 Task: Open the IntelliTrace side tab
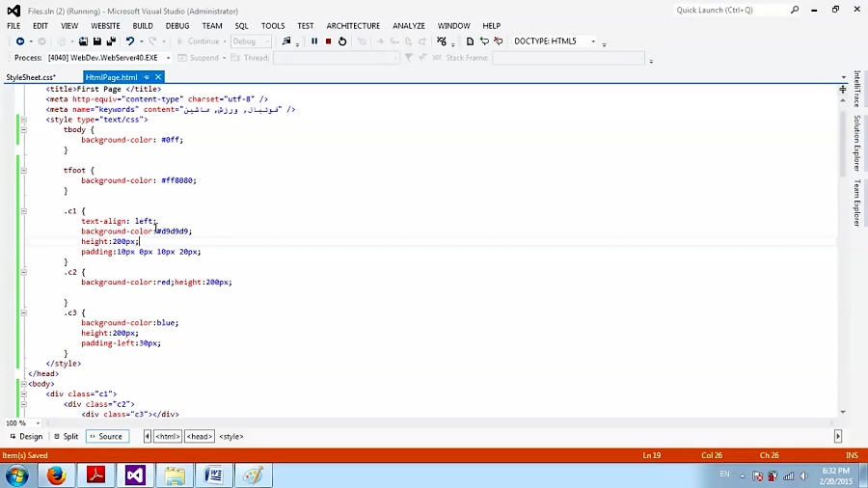pos(857,89)
